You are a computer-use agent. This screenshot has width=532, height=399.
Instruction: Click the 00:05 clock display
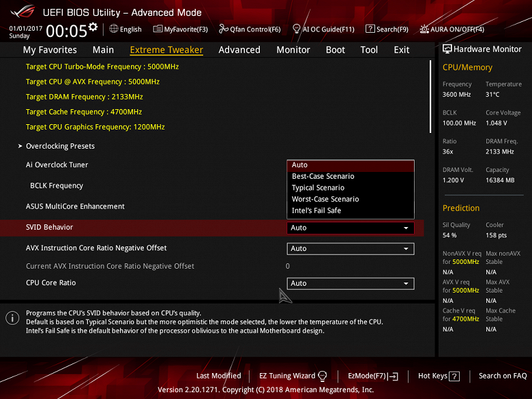pos(67,31)
